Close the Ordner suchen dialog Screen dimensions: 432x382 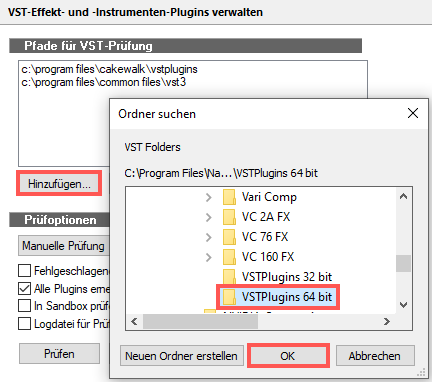coord(413,113)
